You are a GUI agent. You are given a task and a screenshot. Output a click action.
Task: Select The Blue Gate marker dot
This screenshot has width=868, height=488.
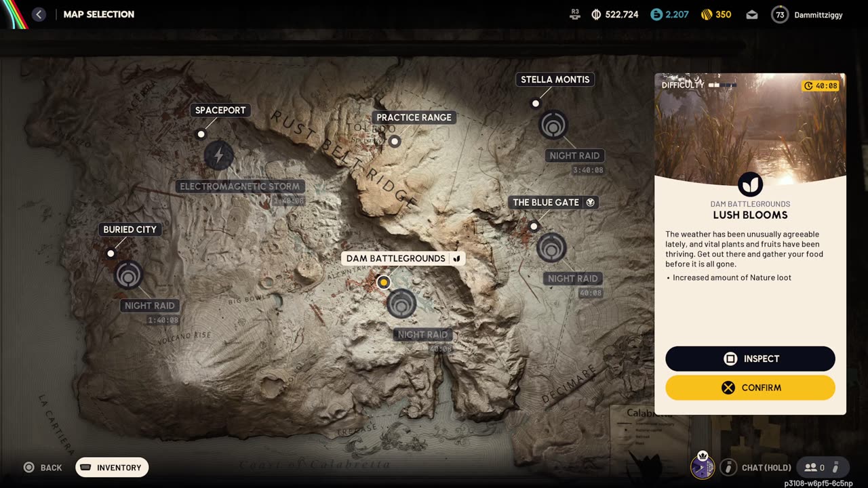coord(534,226)
